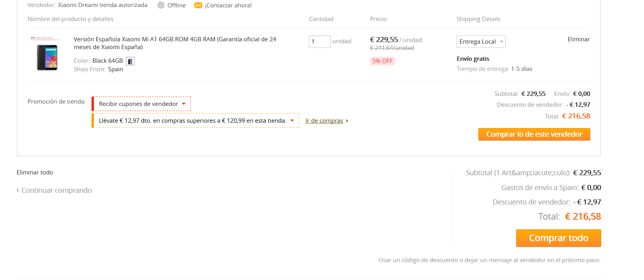Expand the Recibir cupones de vendedor dropdown

(141, 104)
